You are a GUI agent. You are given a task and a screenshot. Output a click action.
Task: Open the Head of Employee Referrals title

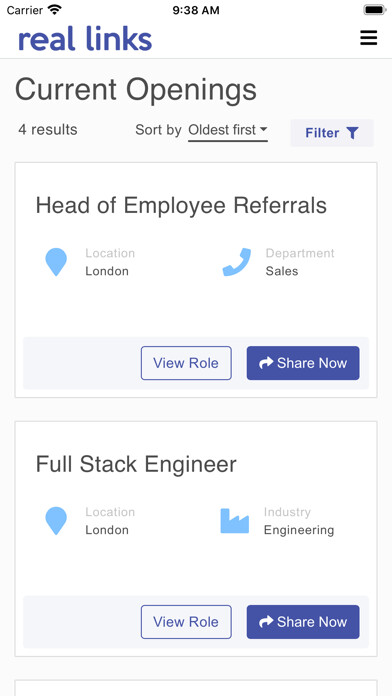click(x=181, y=206)
